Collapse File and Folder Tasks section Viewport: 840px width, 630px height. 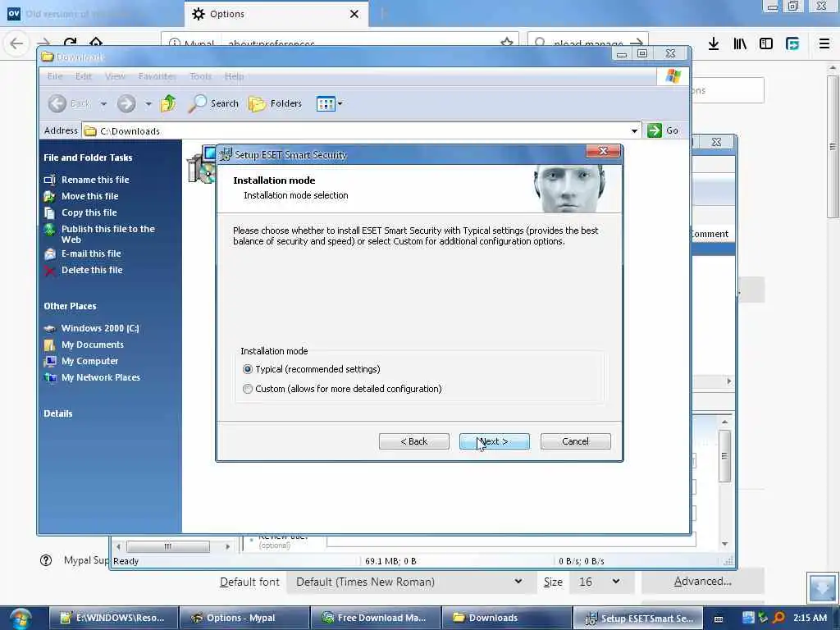(x=88, y=157)
